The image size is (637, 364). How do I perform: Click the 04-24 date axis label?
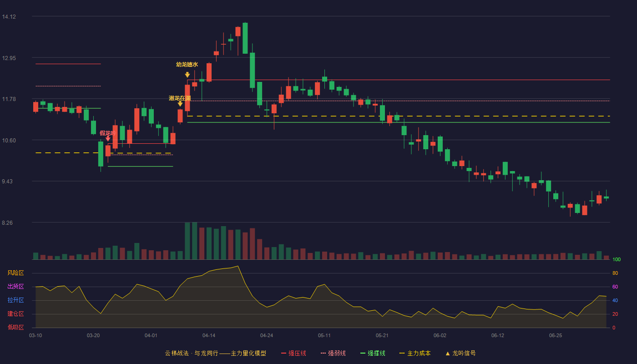pyautogui.click(x=267, y=335)
